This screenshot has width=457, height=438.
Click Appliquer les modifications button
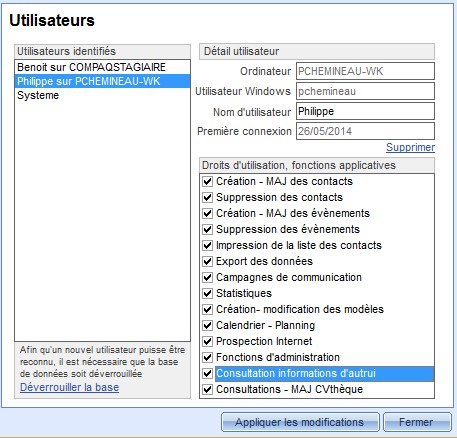300,422
